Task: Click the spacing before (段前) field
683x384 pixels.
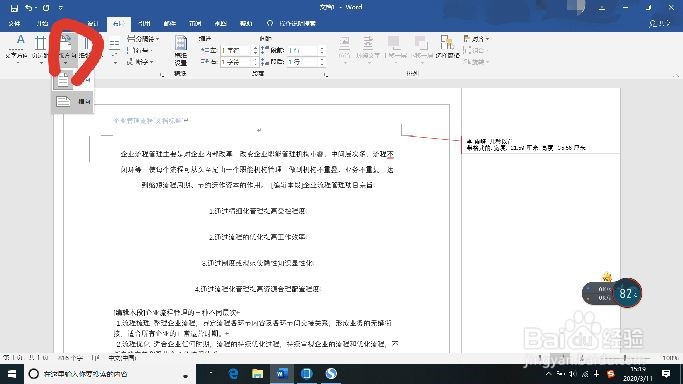Action: pyautogui.click(x=303, y=51)
